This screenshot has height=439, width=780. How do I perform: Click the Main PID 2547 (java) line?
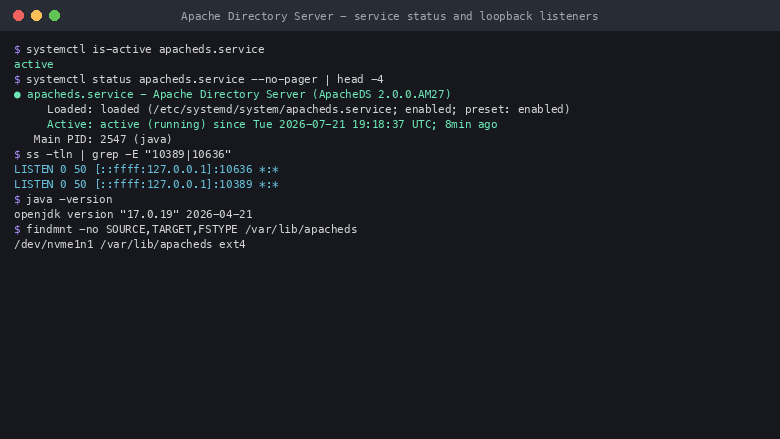pyautogui.click(x=102, y=139)
